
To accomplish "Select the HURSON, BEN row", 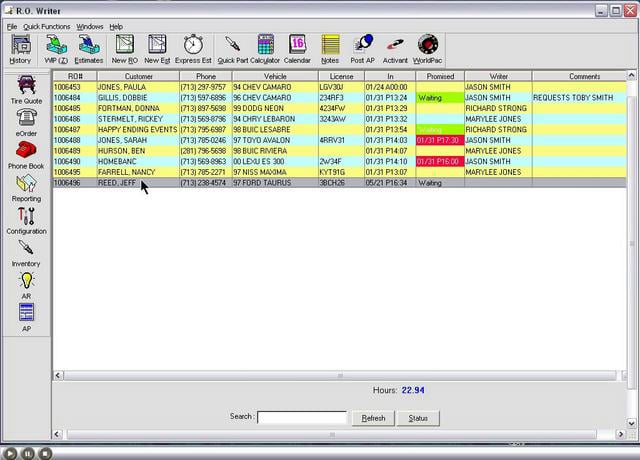I will pyautogui.click(x=340, y=151).
